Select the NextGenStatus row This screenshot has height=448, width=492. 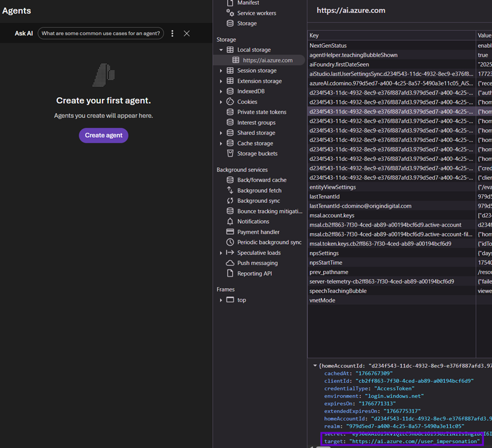click(x=400, y=45)
